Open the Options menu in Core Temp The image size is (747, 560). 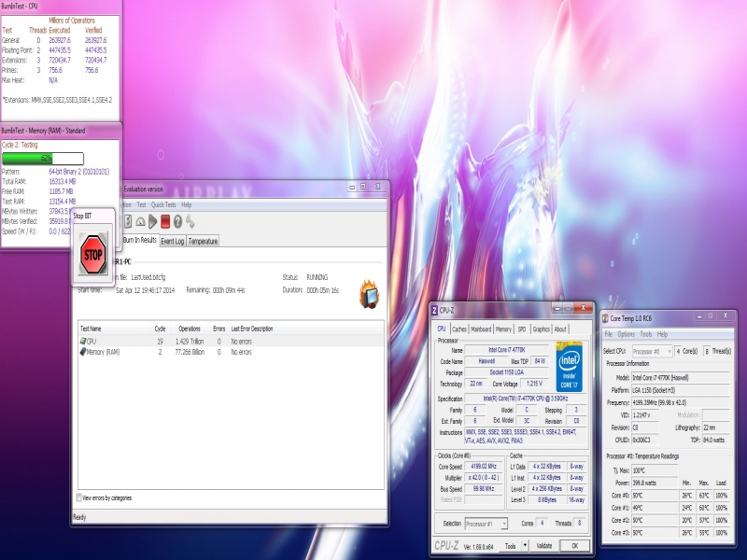click(626, 334)
